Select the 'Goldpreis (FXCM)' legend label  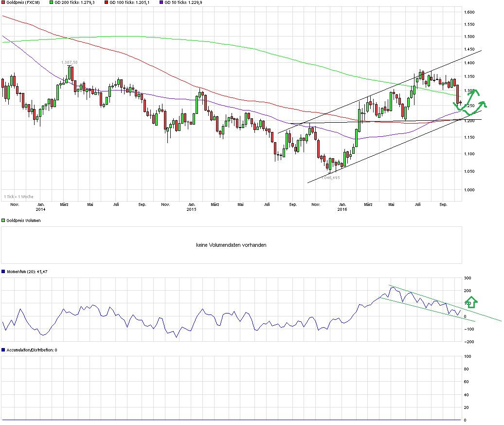point(23,2)
